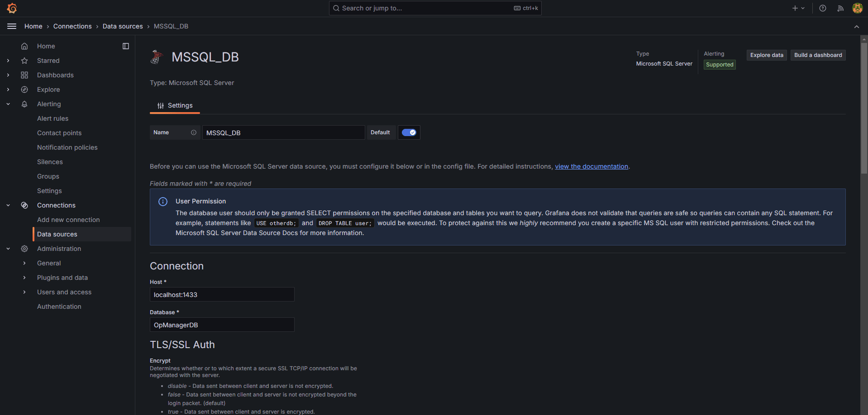The width and height of the screenshot is (868, 415).
Task: Click the Search or jump to field
Action: tap(435, 8)
